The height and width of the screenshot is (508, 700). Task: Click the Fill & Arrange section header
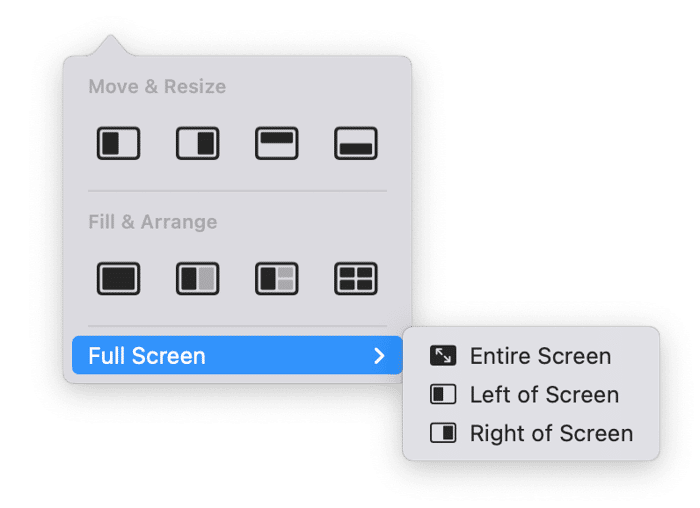pyautogui.click(x=152, y=222)
